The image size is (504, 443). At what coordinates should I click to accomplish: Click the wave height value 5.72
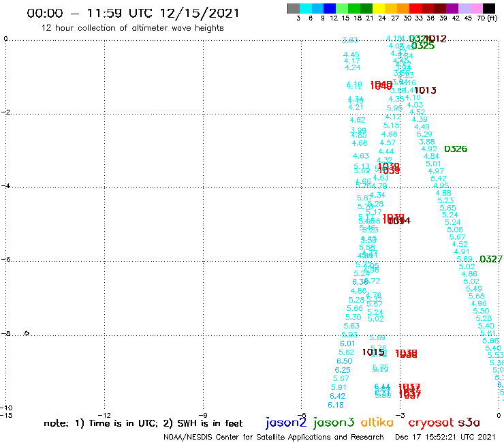[x=373, y=281]
